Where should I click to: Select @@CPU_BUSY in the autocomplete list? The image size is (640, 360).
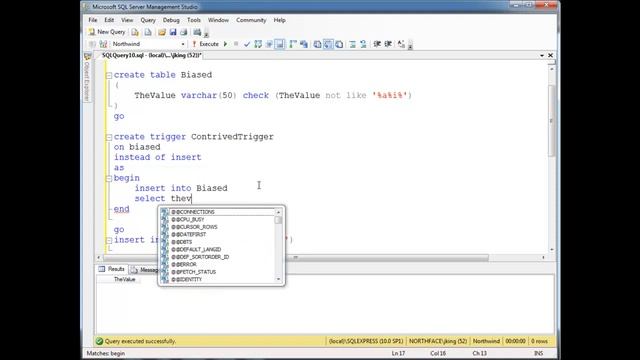point(217,220)
